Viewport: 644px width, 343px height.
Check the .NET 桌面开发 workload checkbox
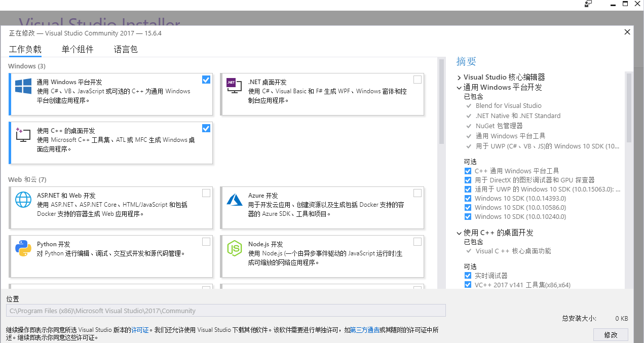pos(418,80)
